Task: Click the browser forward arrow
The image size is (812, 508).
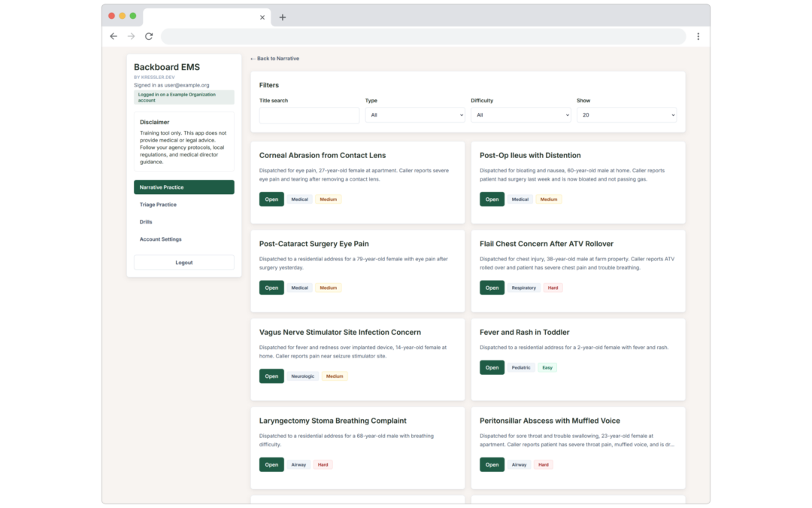Action: click(x=131, y=36)
